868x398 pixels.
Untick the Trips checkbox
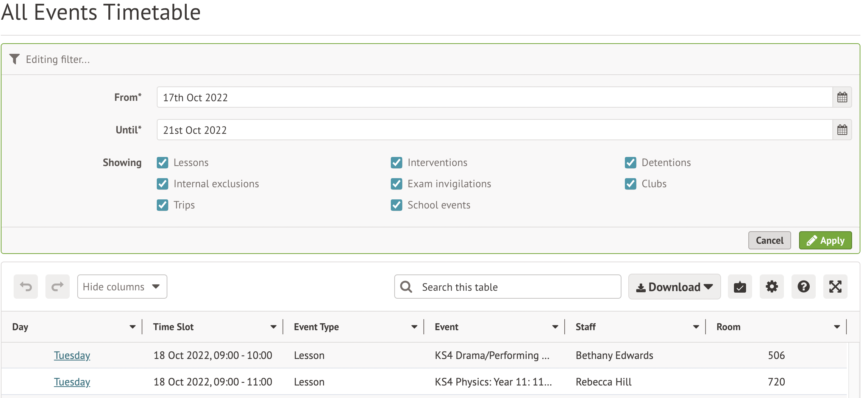coord(162,205)
